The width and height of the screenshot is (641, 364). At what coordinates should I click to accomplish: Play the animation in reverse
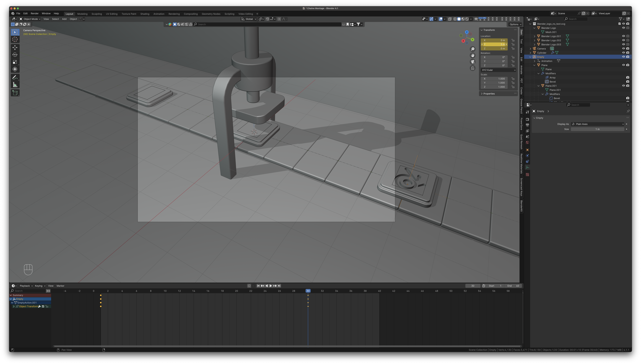point(267,286)
